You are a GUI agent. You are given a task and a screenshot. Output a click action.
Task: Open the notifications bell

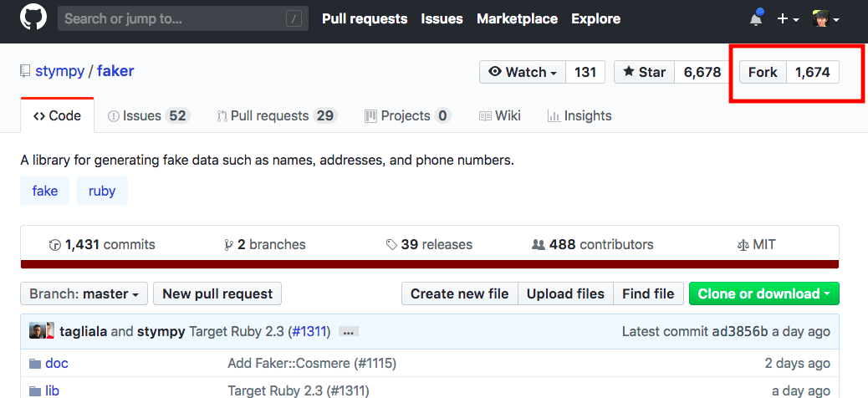click(x=756, y=19)
